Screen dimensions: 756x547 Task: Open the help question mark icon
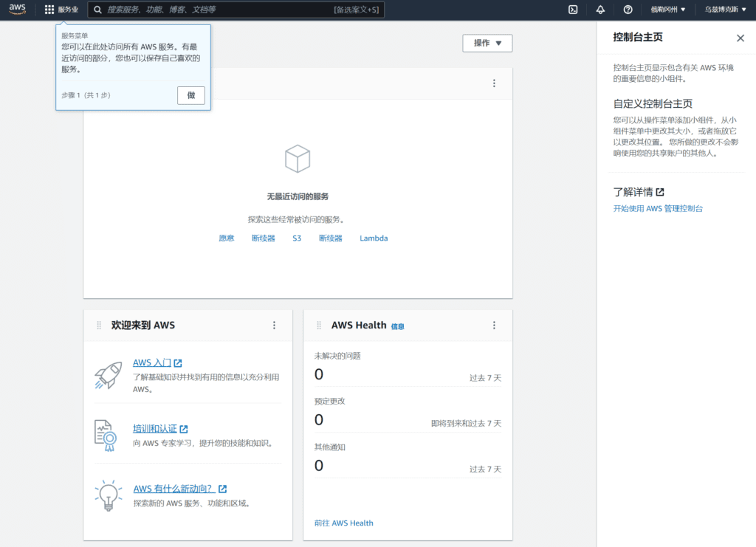pyautogui.click(x=627, y=10)
